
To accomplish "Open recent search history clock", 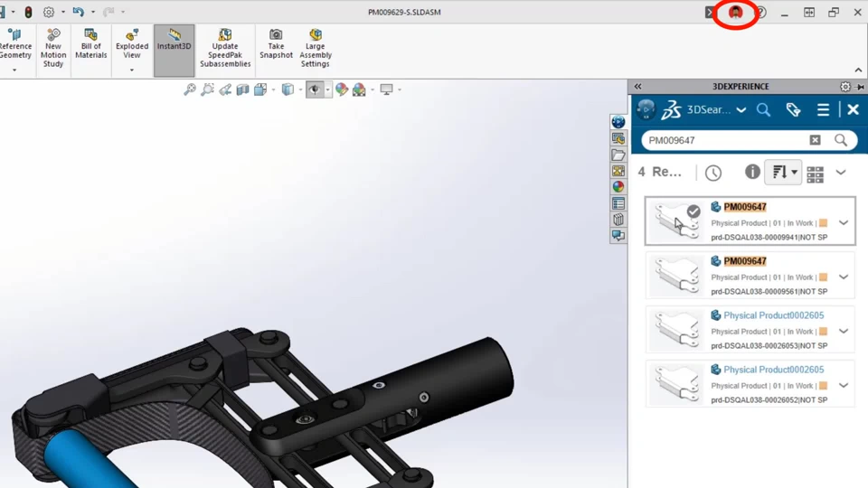I will point(713,173).
